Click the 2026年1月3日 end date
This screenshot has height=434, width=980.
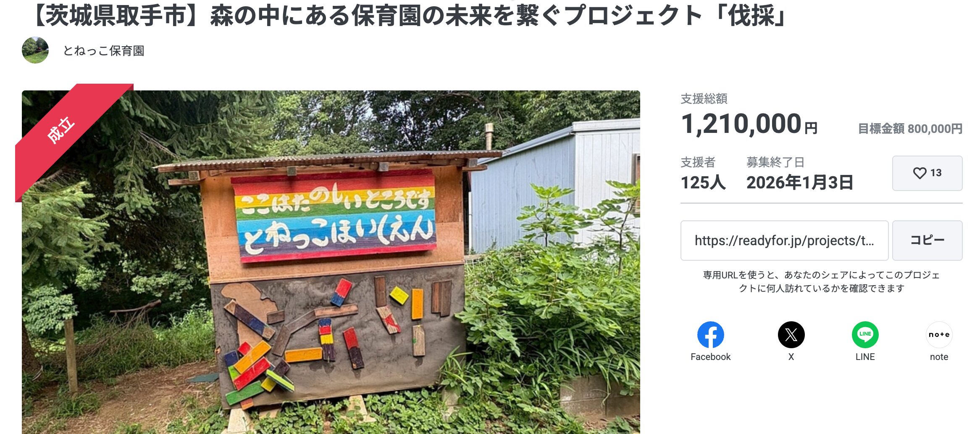[799, 183]
